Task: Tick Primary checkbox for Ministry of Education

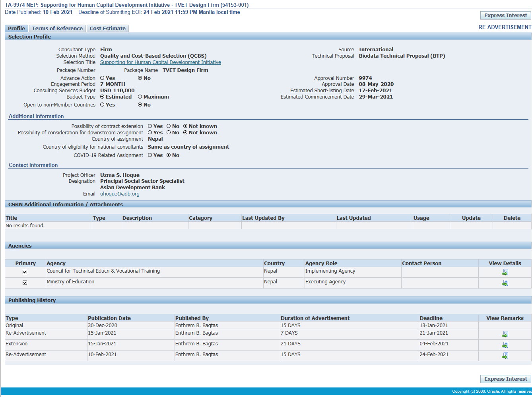Action: pyautogui.click(x=25, y=283)
